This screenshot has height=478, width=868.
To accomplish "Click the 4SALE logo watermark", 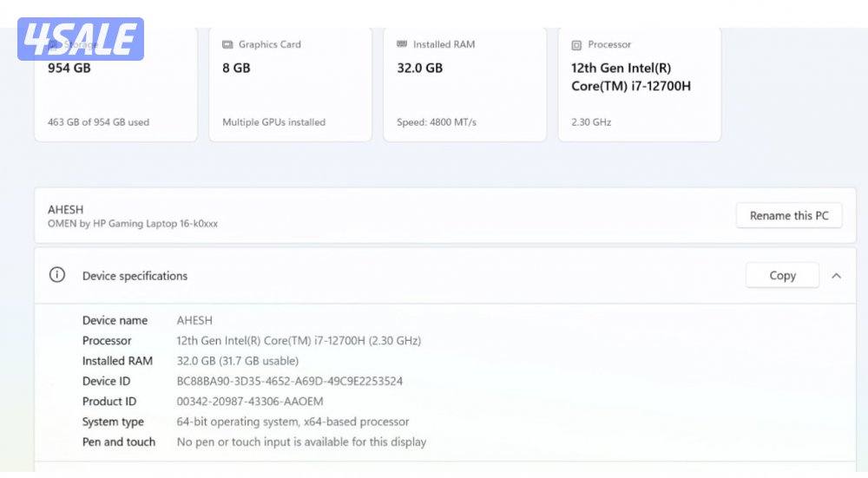I will coord(81,39).
